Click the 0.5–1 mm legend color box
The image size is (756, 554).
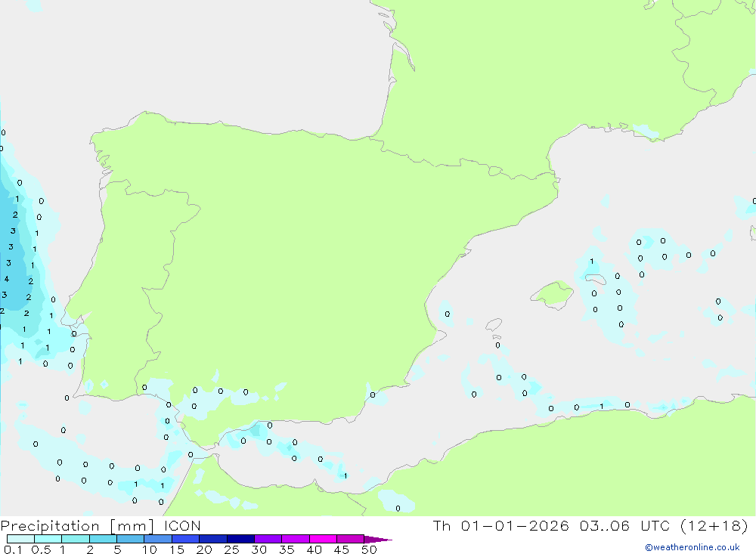point(48,539)
